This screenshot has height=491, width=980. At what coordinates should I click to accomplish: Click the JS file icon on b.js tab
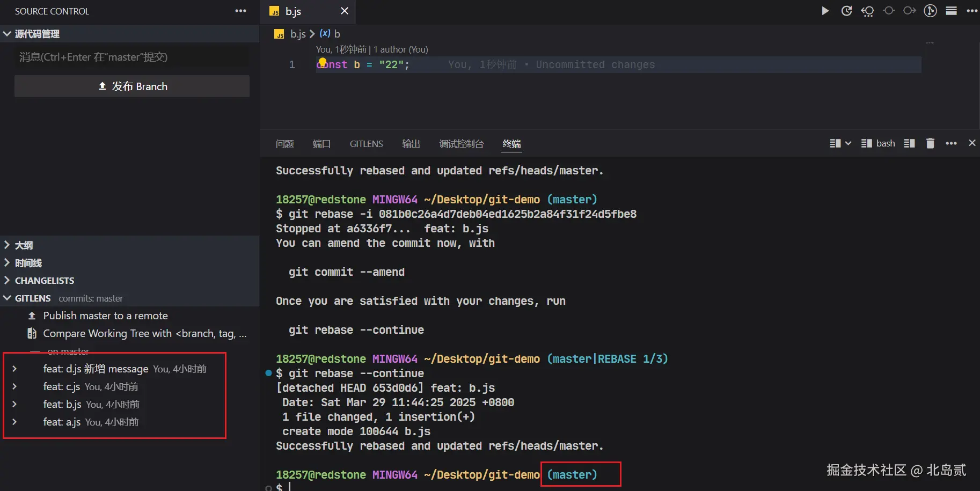(275, 11)
